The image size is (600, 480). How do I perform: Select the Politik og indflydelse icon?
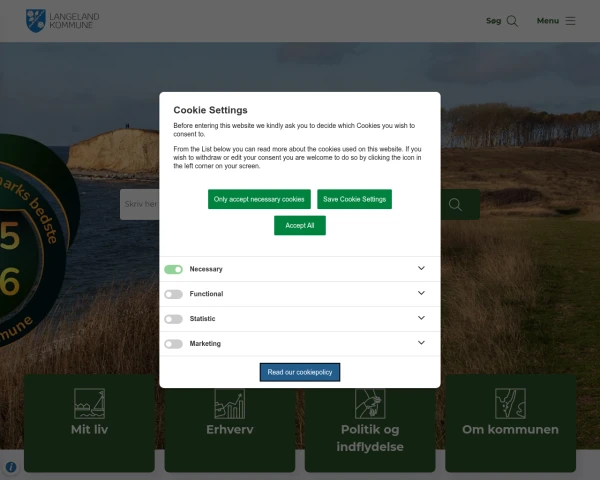(x=370, y=403)
